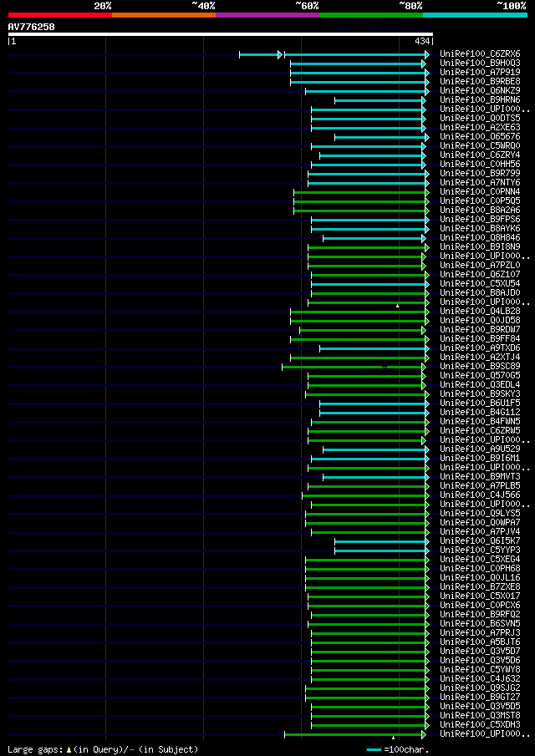Click the UniRef100_C5WRQ0 label
This screenshot has height=756, width=535.
point(480,146)
